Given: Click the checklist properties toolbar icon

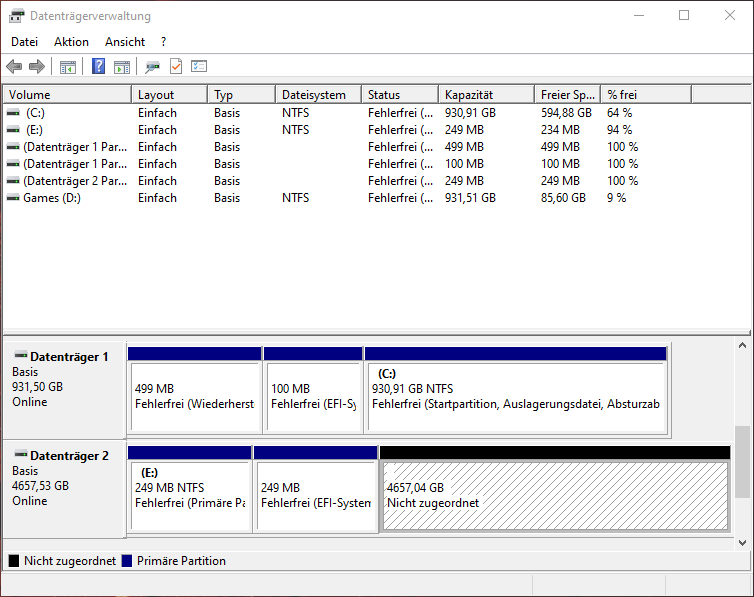Looking at the screenshot, I should (x=199, y=66).
